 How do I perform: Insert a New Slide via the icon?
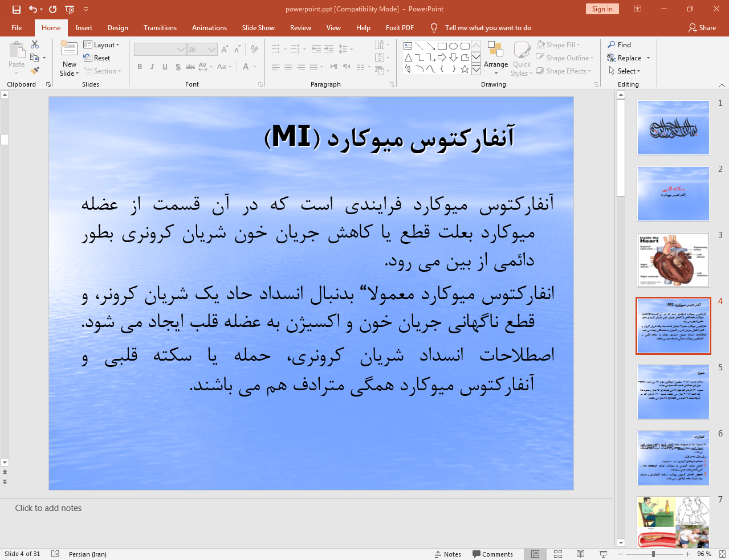coord(70,50)
